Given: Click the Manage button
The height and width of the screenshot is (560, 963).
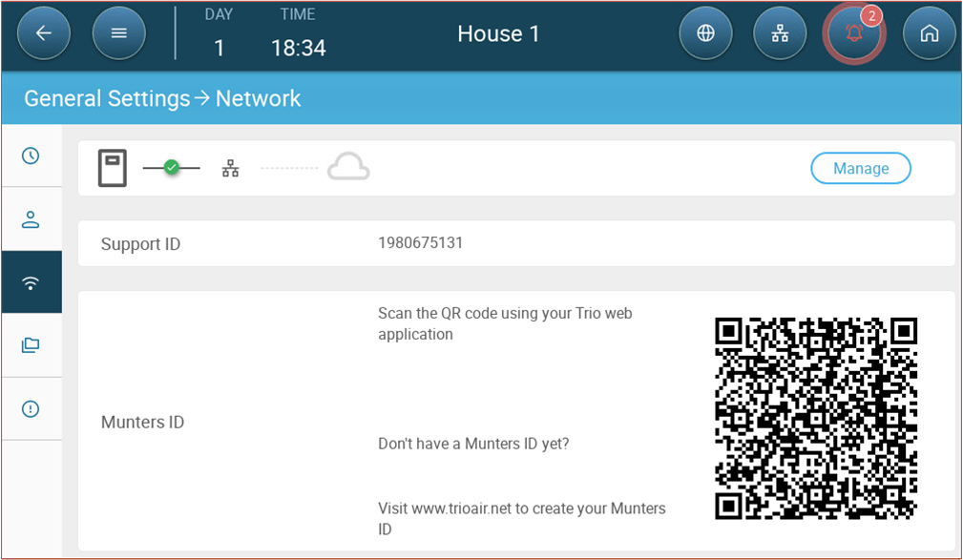Looking at the screenshot, I should click(860, 168).
